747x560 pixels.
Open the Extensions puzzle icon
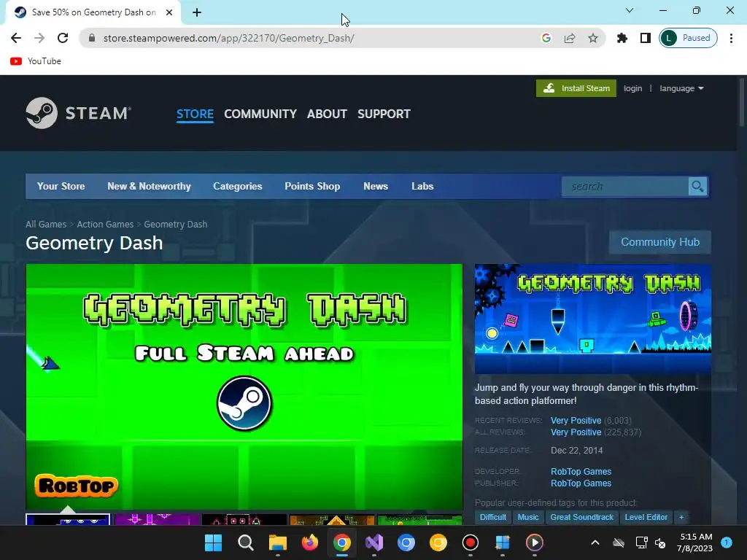[x=622, y=38]
